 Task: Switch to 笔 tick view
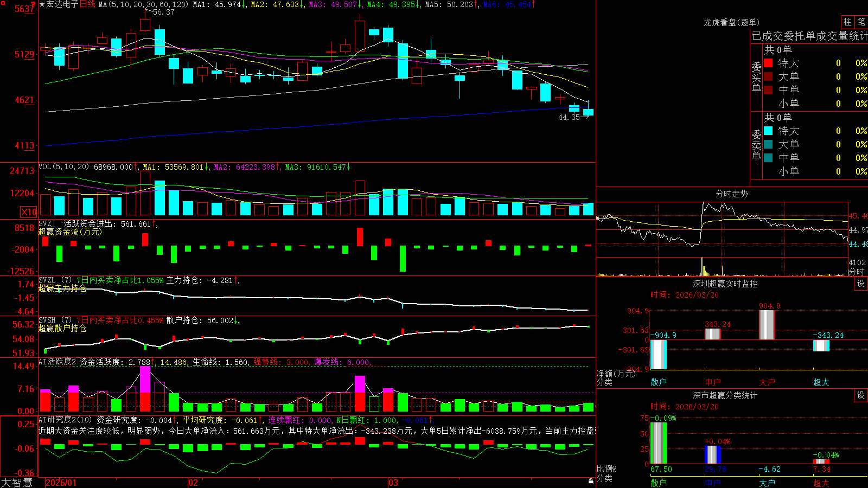pos(861,22)
